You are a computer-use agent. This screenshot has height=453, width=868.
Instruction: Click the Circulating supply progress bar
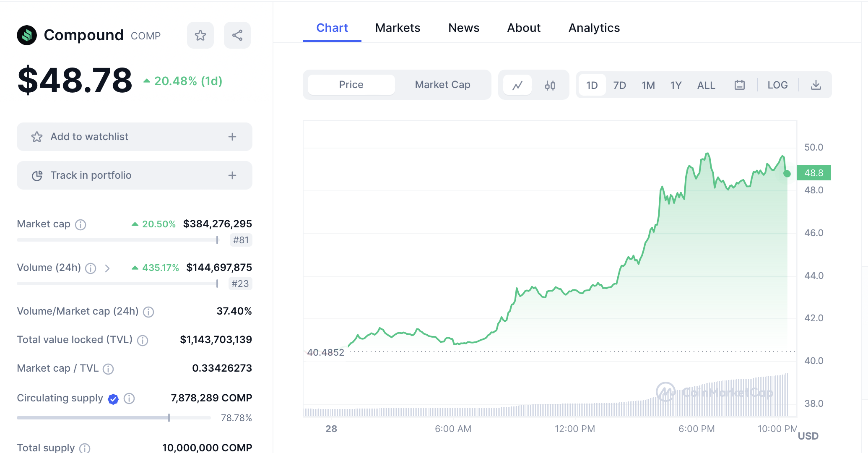point(113,418)
